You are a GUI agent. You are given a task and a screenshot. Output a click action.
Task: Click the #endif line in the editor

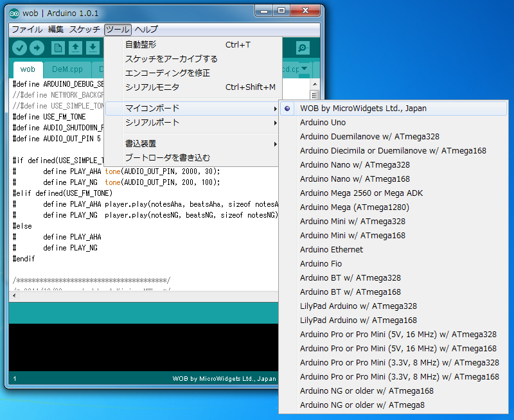(24, 259)
